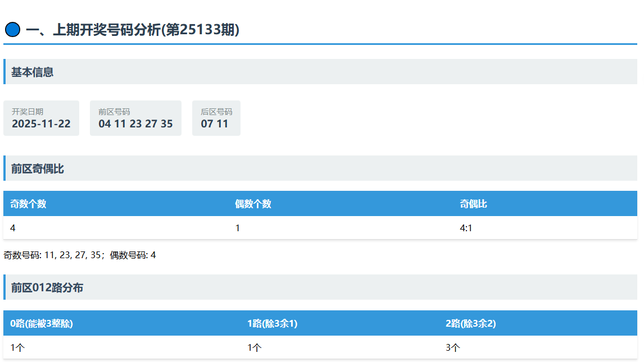Image resolution: width=644 pixels, height=362 pixels.
Task: Click the 开奖日期 card showing 2025-11-22
Action: coord(41,118)
